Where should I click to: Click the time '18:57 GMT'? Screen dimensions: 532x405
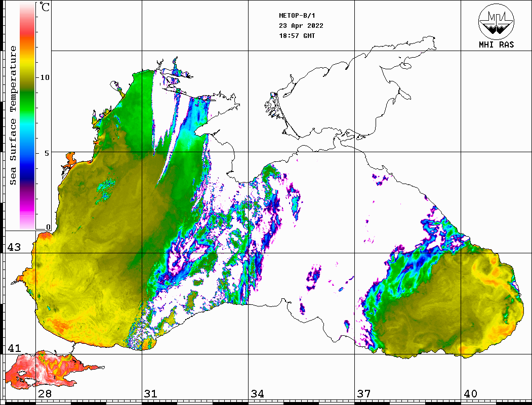[297, 35]
